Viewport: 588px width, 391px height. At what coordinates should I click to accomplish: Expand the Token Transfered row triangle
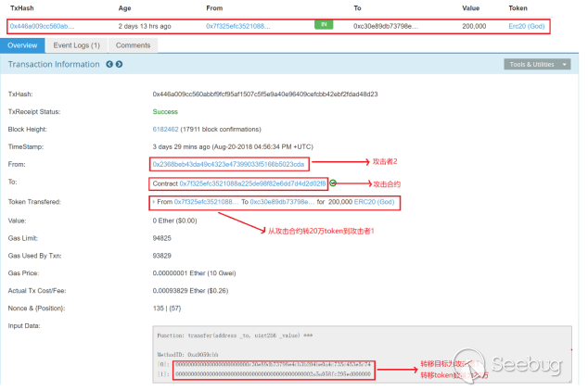154,202
